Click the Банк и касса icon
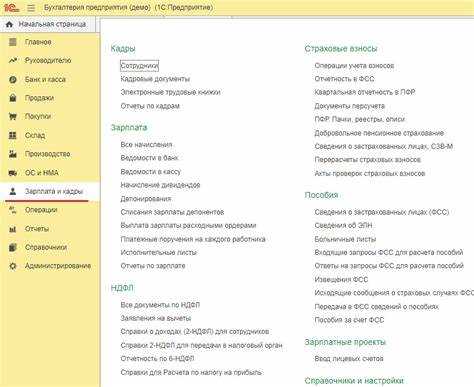Viewport: 474px width, 387px height. tap(13, 79)
